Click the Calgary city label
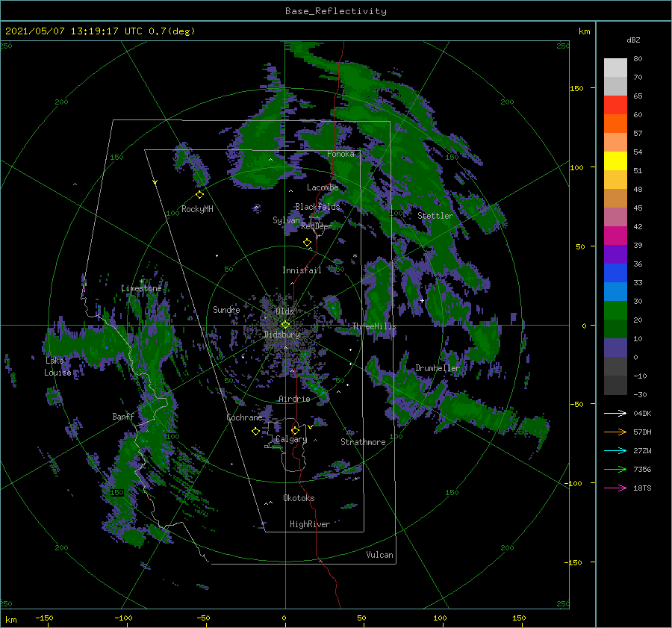Image resolution: width=672 pixels, height=628 pixels. [291, 439]
